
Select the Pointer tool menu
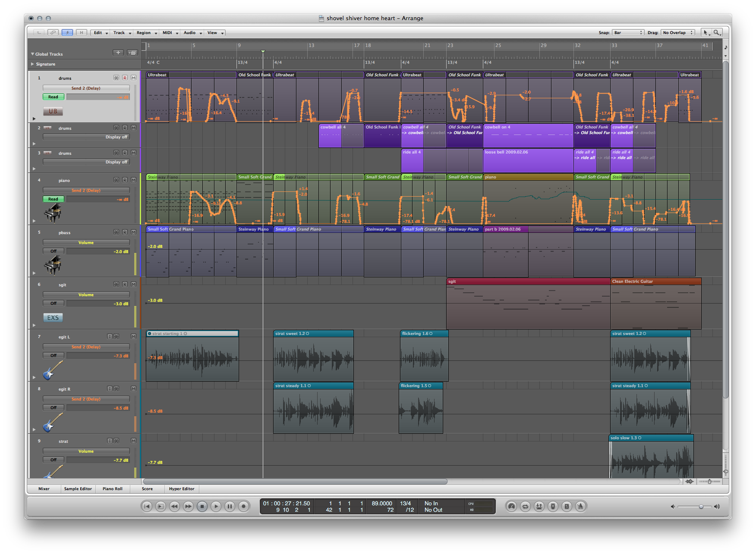(706, 33)
